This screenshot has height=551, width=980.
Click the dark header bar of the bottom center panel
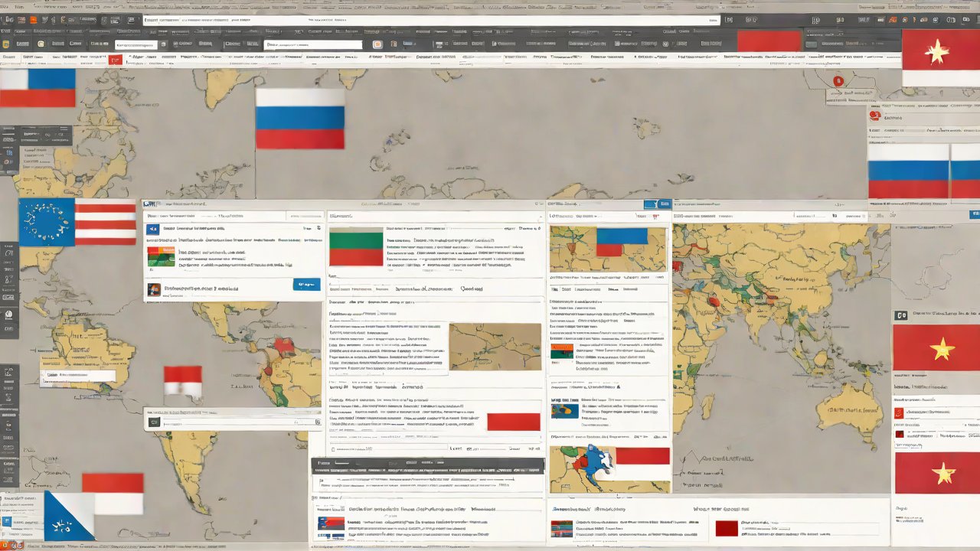pyautogui.click(x=427, y=464)
